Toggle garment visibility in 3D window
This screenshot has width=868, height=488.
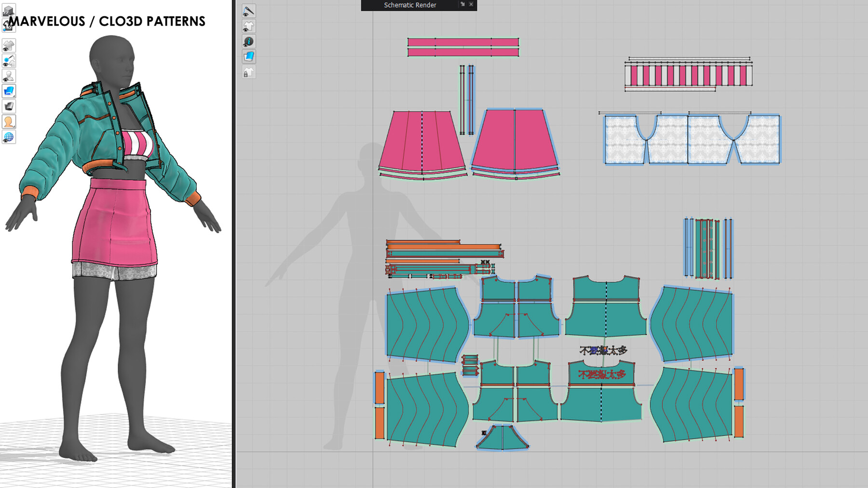[9, 45]
